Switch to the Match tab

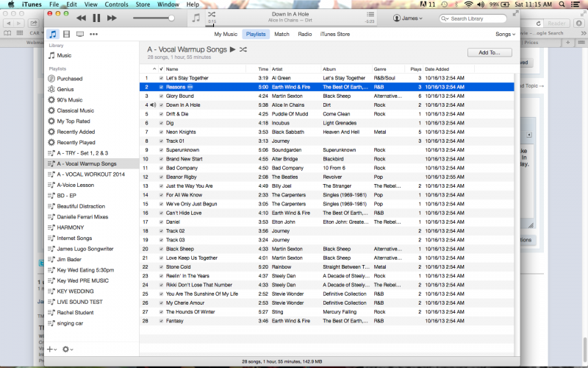coord(282,34)
